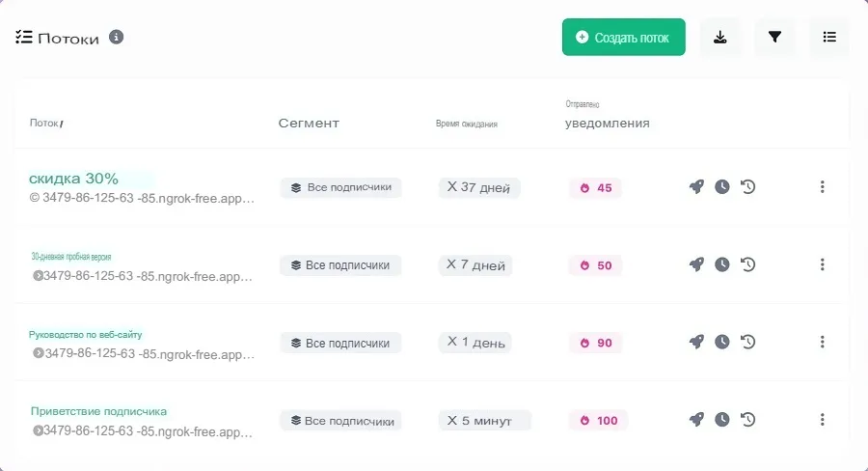This screenshot has width=868, height=471.
Task: Click history icon in скидка 30% row
Action: pos(747,187)
